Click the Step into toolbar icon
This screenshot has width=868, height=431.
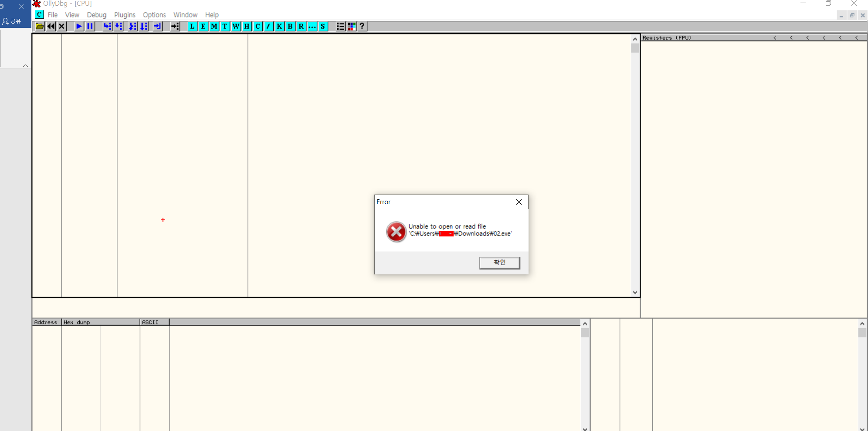coord(107,27)
